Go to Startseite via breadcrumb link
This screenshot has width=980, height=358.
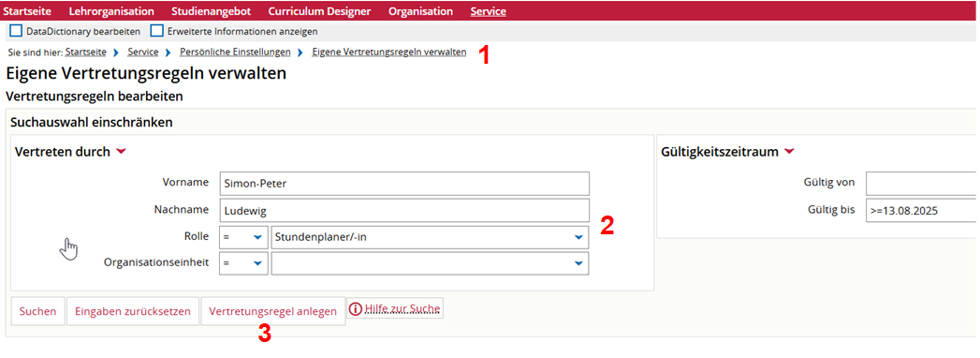pyautogui.click(x=85, y=52)
